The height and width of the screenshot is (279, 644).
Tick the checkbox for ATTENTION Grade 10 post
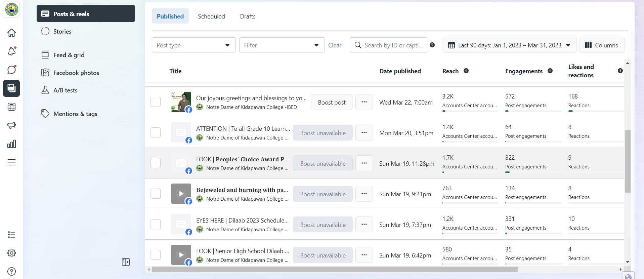click(156, 132)
